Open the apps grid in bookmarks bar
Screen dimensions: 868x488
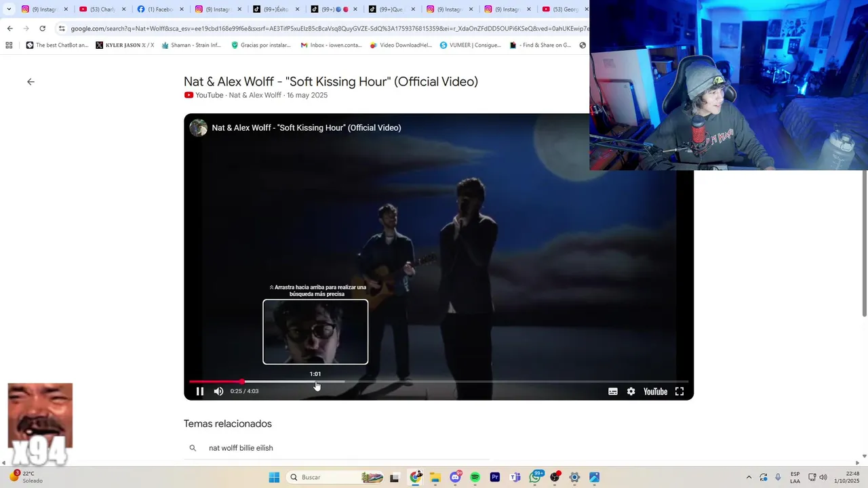point(9,45)
